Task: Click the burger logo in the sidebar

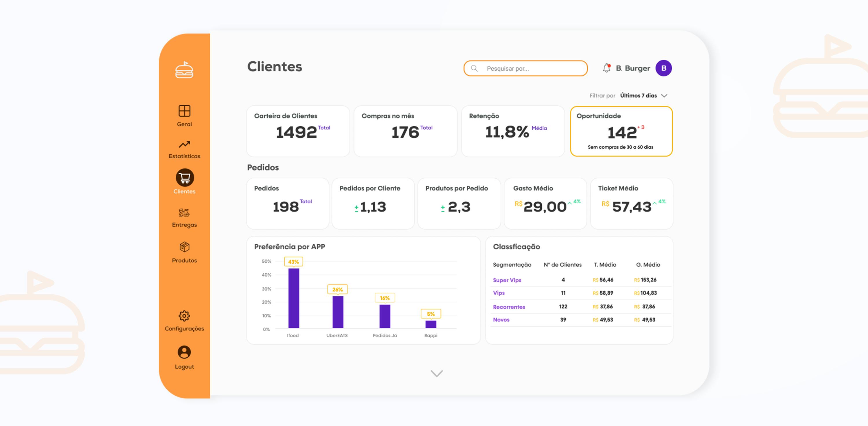Action: pyautogui.click(x=184, y=70)
